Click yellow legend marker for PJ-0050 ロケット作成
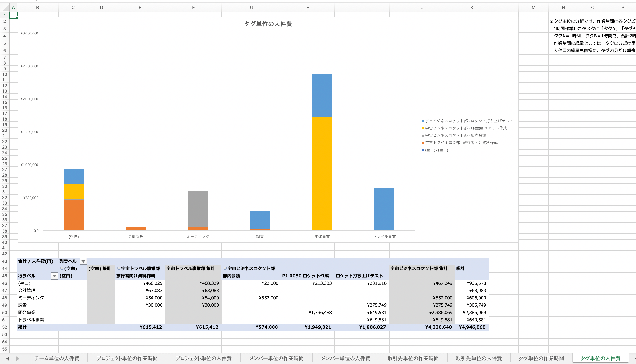This screenshot has width=636, height=364. (423, 128)
